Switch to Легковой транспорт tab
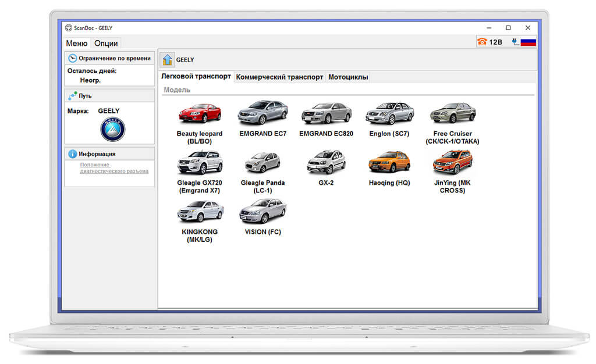 [x=196, y=76]
